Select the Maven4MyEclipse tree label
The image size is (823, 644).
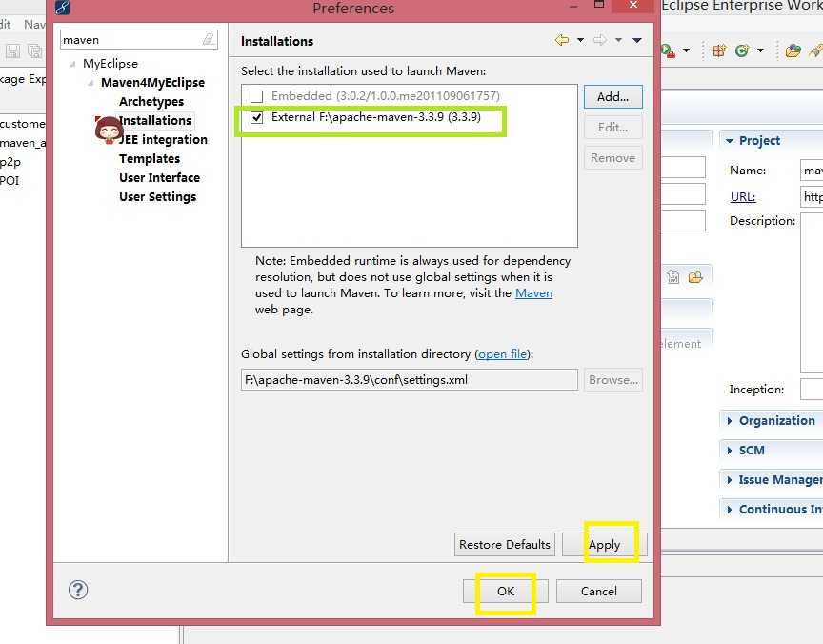(x=152, y=82)
